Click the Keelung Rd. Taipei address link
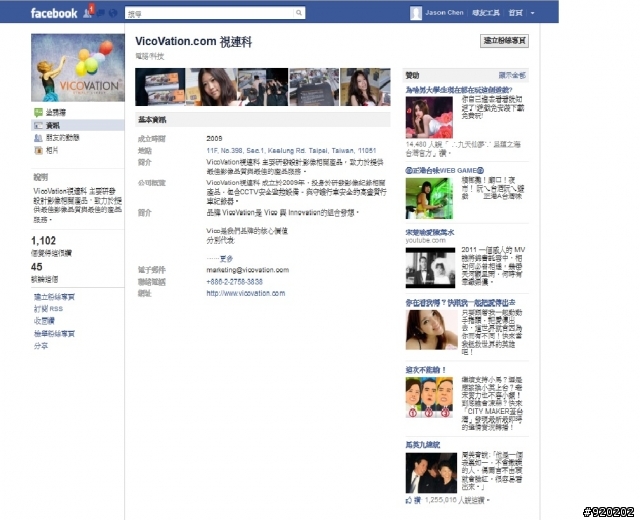 (291, 151)
